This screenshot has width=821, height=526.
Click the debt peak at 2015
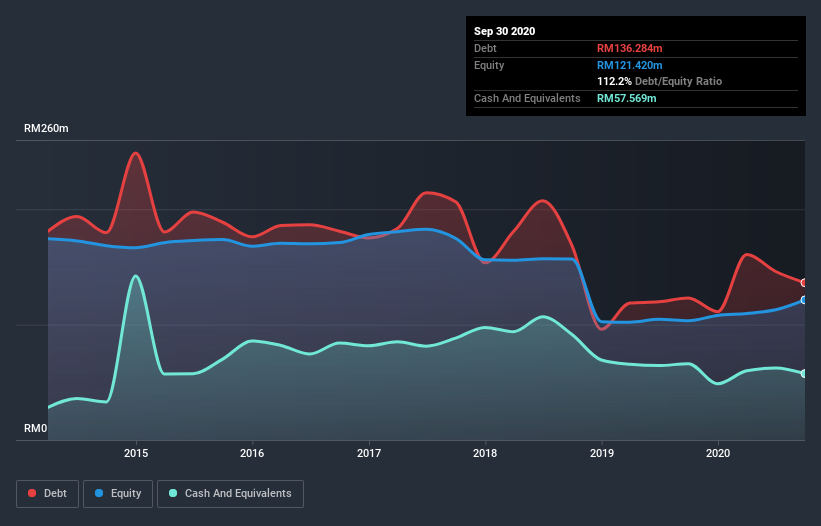pos(136,153)
